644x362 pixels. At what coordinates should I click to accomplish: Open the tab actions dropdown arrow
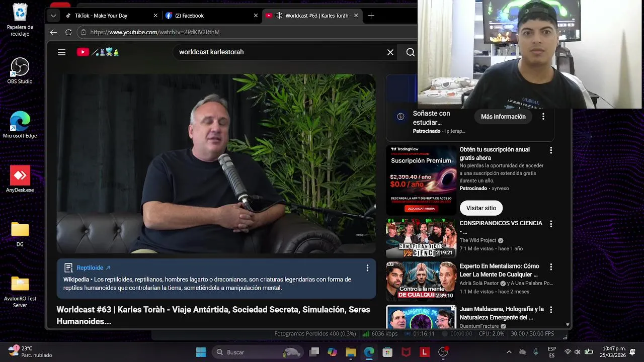tap(53, 16)
